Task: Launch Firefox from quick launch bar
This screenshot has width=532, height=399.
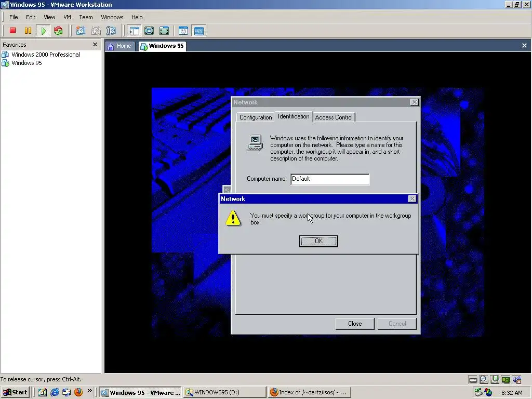Action: coord(78,392)
